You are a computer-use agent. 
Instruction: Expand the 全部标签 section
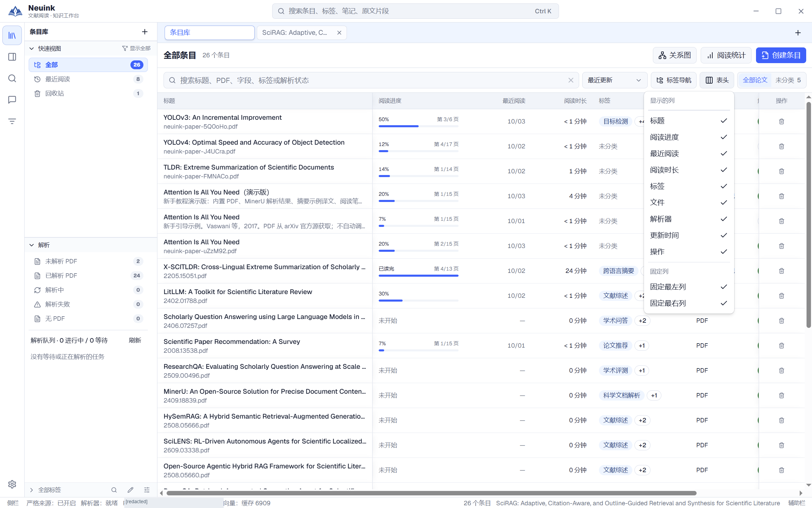[31, 490]
